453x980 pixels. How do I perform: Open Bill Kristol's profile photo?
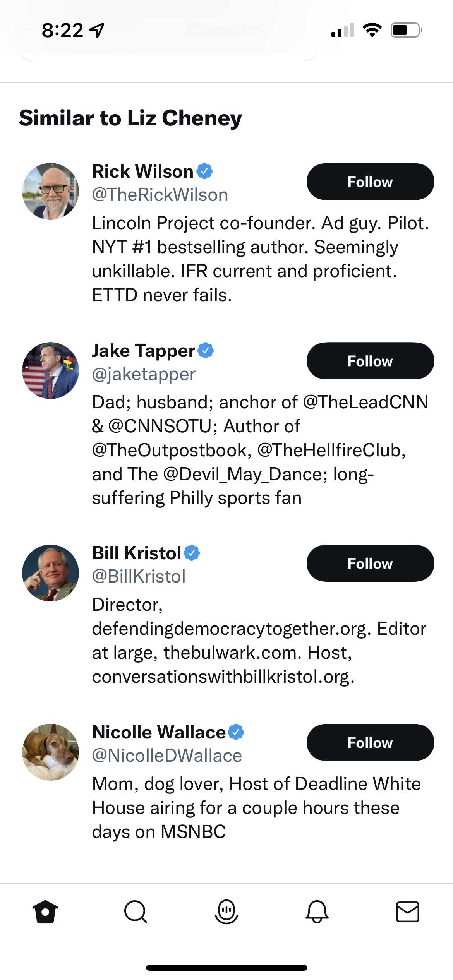pyautogui.click(x=51, y=573)
